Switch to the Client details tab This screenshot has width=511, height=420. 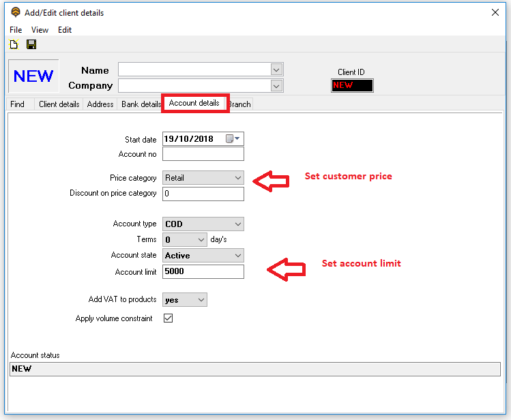tap(59, 104)
